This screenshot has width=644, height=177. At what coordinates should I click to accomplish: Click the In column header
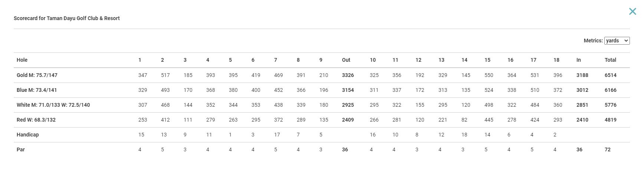click(x=579, y=60)
